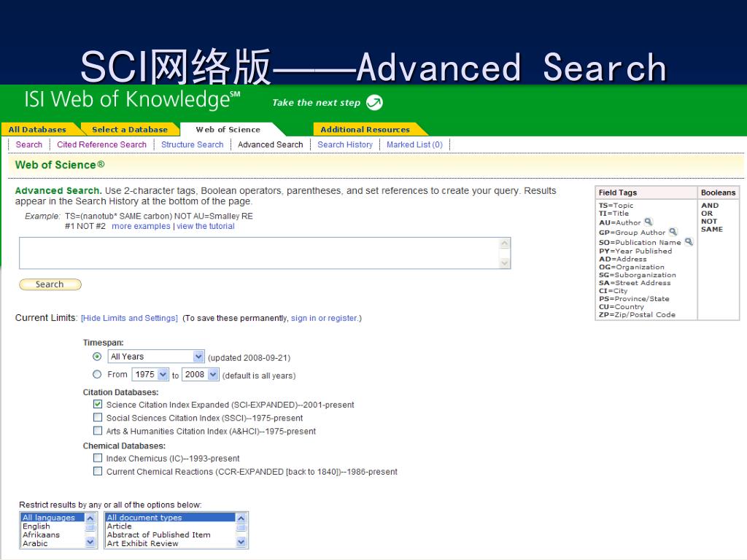
Task: Click Hide Limits and Settings link
Action: (130, 318)
